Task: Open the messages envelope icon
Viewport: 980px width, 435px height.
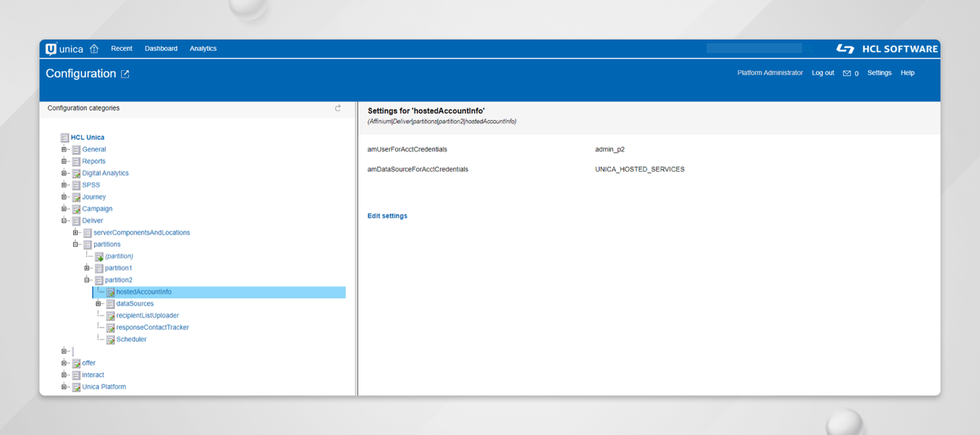Action: (847, 73)
